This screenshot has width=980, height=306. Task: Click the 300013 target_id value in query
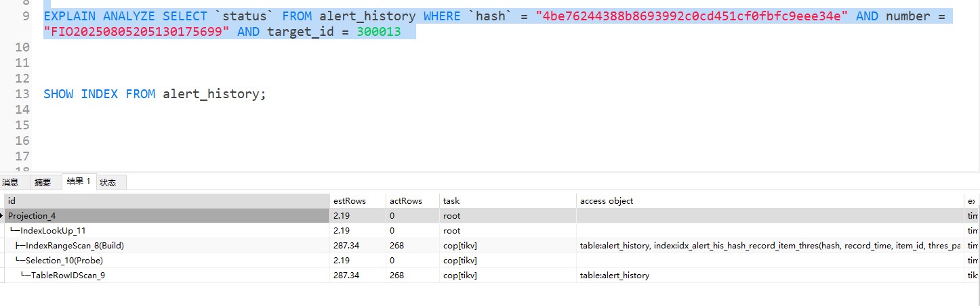click(378, 32)
